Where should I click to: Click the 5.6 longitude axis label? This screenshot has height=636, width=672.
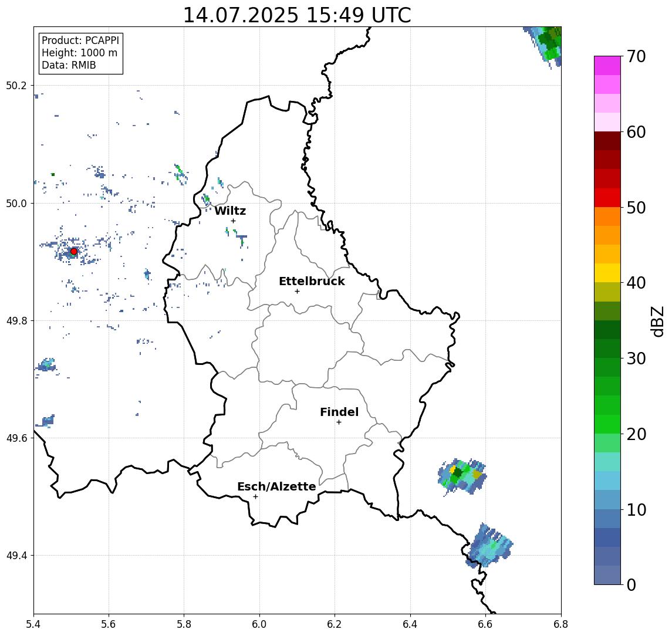[109, 624]
